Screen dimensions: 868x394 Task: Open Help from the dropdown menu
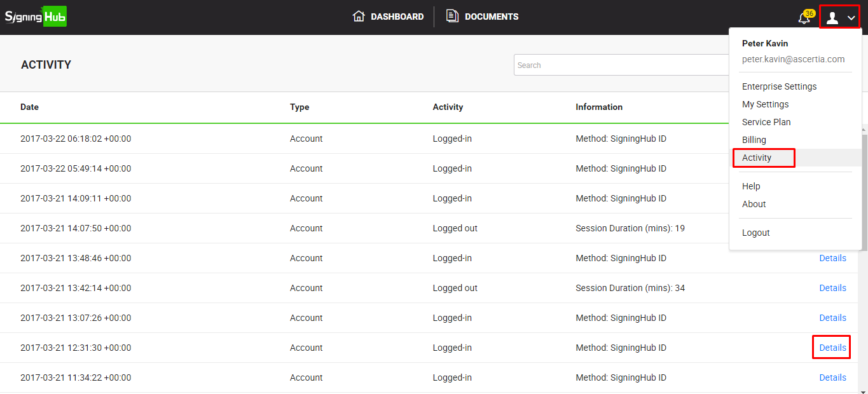pyautogui.click(x=751, y=186)
